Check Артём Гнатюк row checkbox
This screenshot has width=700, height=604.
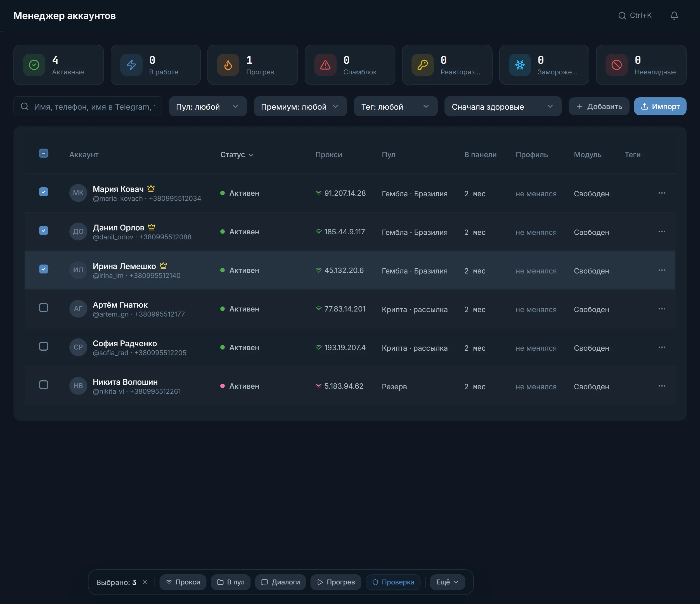coord(44,308)
